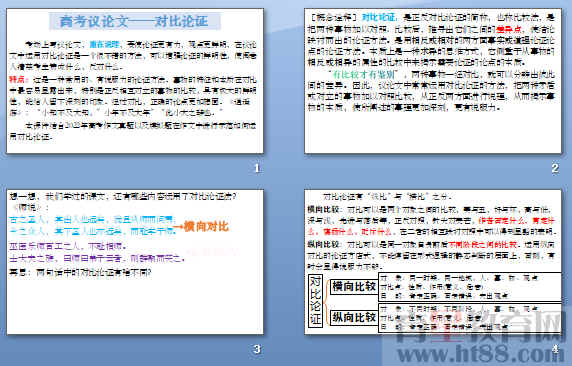Click the 纵向比较 box in diagram

point(354,317)
